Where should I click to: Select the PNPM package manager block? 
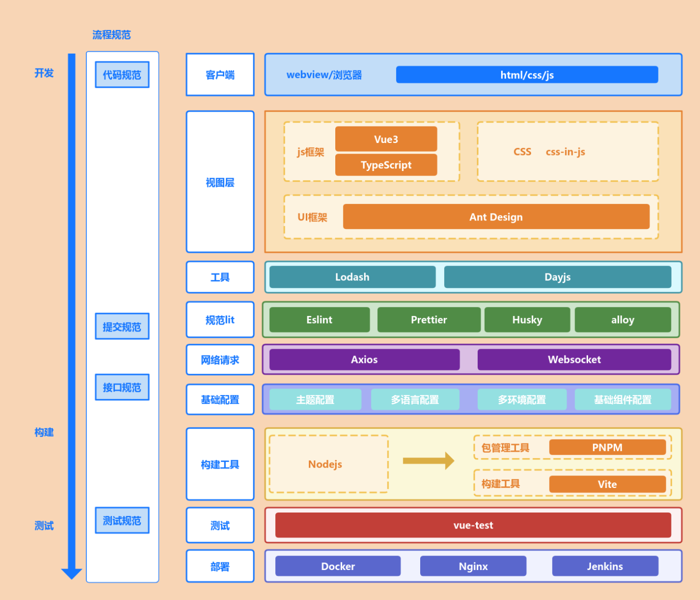tap(607, 447)
